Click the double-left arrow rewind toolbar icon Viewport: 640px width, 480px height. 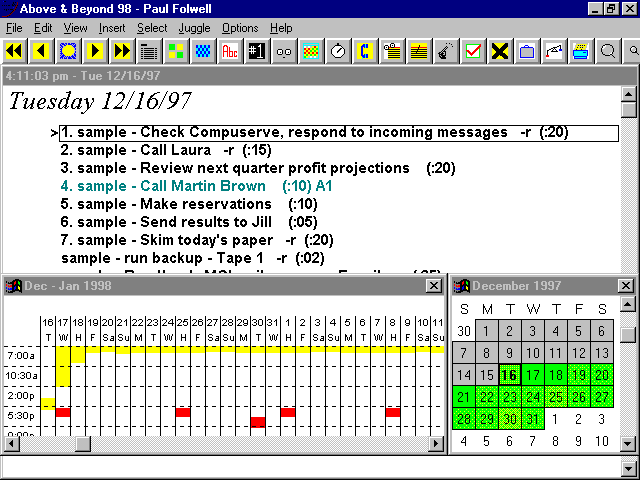point(14,50)
